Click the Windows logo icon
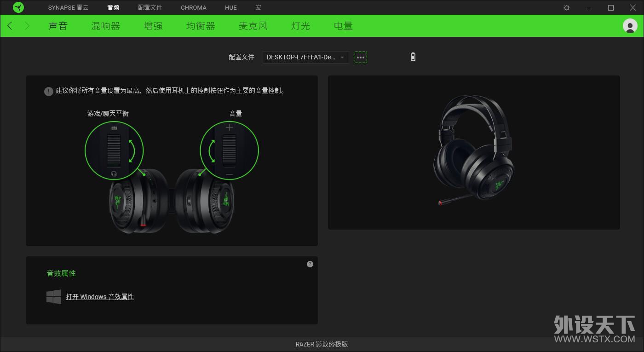 (54, 297)
